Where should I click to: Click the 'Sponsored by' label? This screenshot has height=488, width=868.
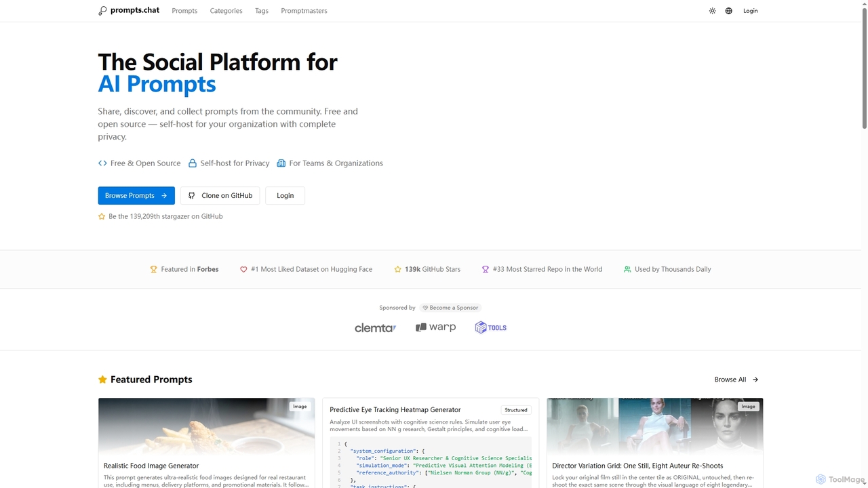[x=397, y=308]
